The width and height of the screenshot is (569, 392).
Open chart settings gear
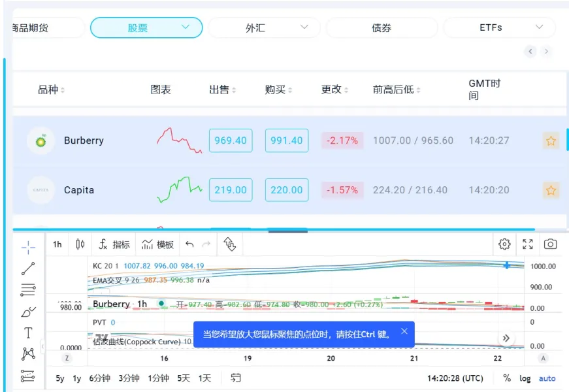(x=504, y=244)
